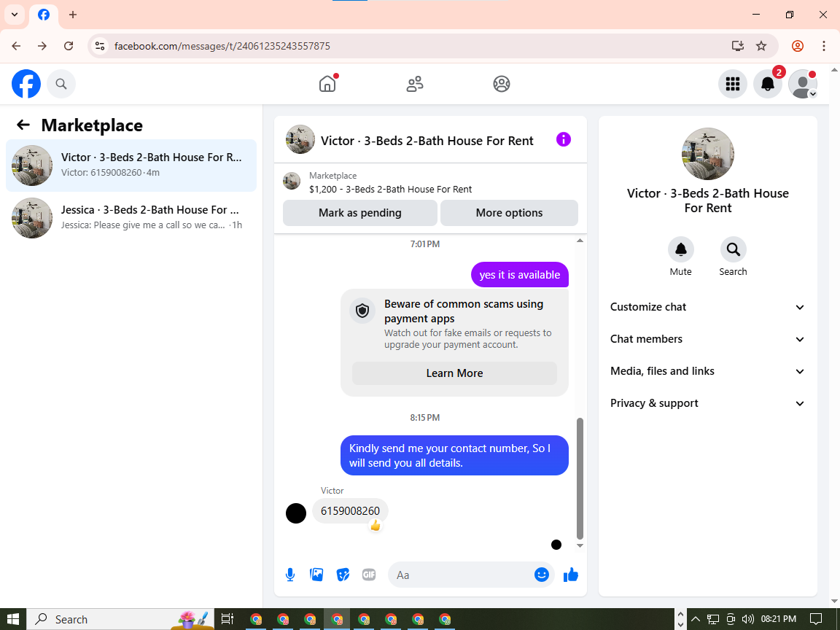Select the 'Kindly send me your contact' message
This screenshot has height=630, width=840.
454,455
